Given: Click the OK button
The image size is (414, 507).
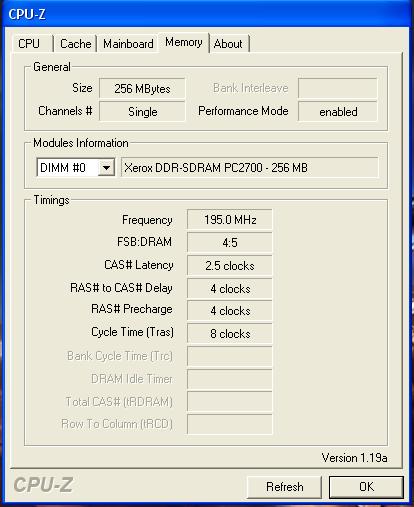Looking at the screenshot, I should [x=366, y=487].
